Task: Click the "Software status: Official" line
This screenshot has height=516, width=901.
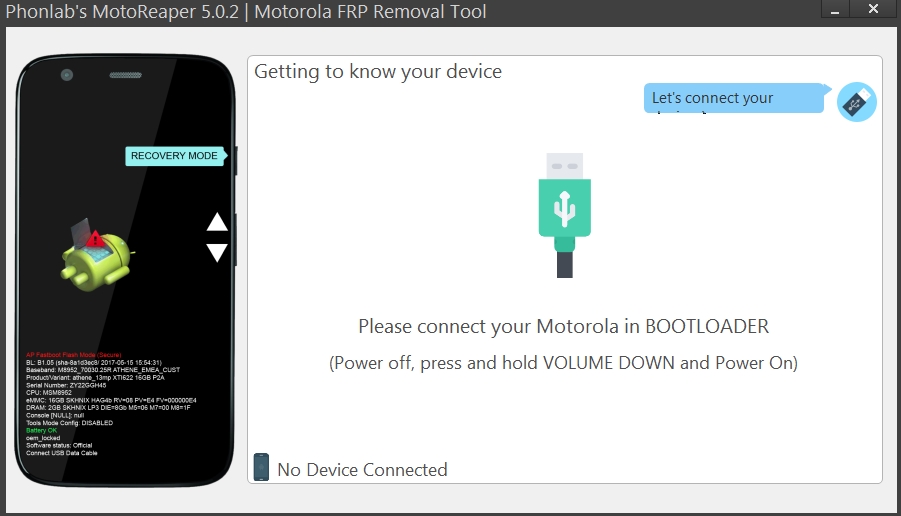Action: point(59,445)
